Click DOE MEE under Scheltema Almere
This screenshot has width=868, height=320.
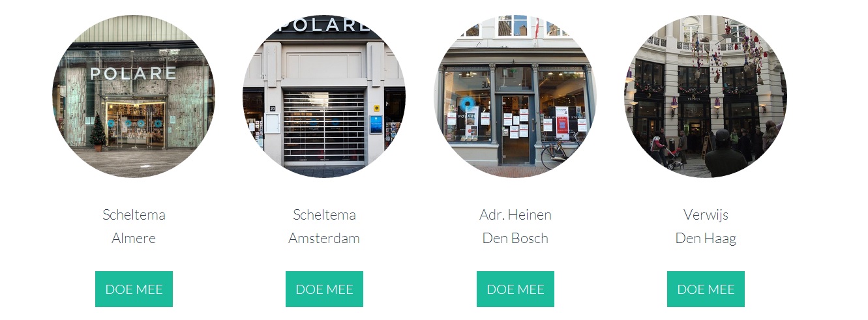click(x=134, y=289)
